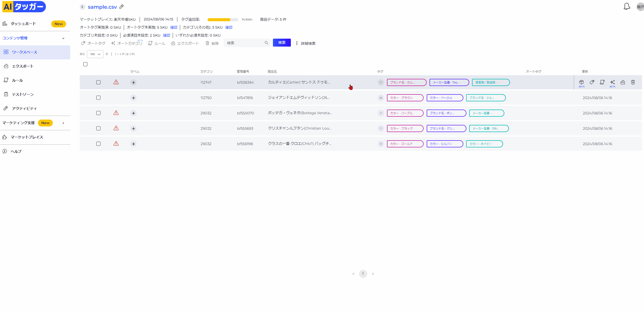Click the notification bell icon
Image resolution: width=644 pixels, height=313 pixels.
(x=627, y=7)
